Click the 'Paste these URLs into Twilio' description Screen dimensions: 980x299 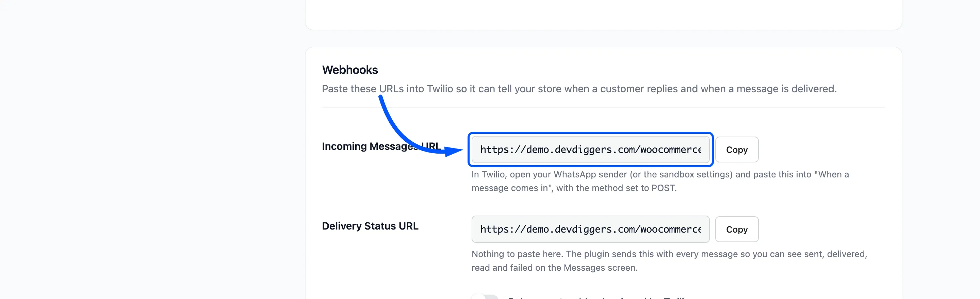579,89
